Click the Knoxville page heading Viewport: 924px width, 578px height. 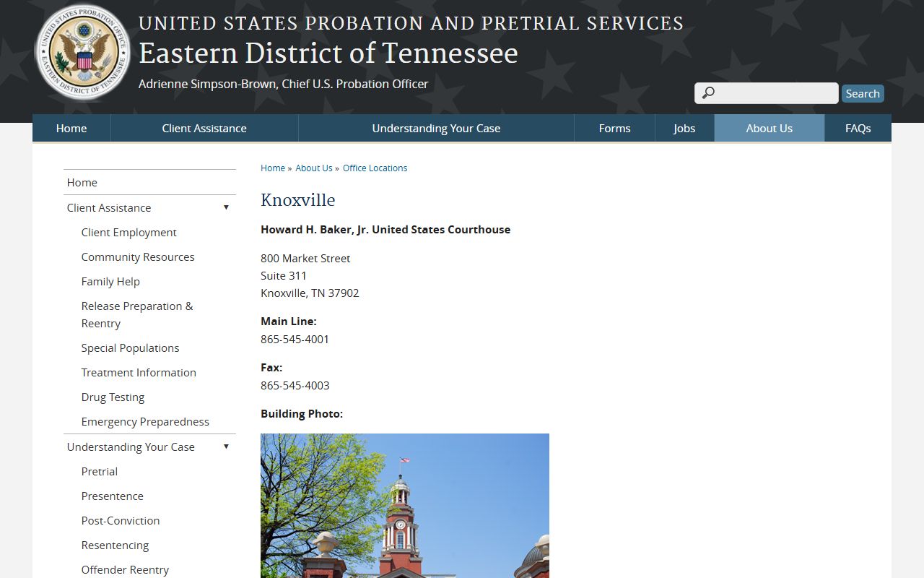(298, 200)
